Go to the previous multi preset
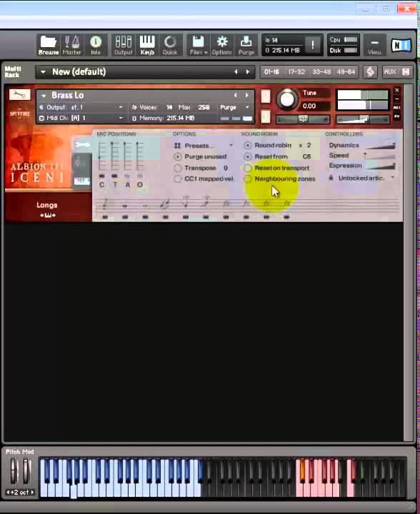 [236, 72]
